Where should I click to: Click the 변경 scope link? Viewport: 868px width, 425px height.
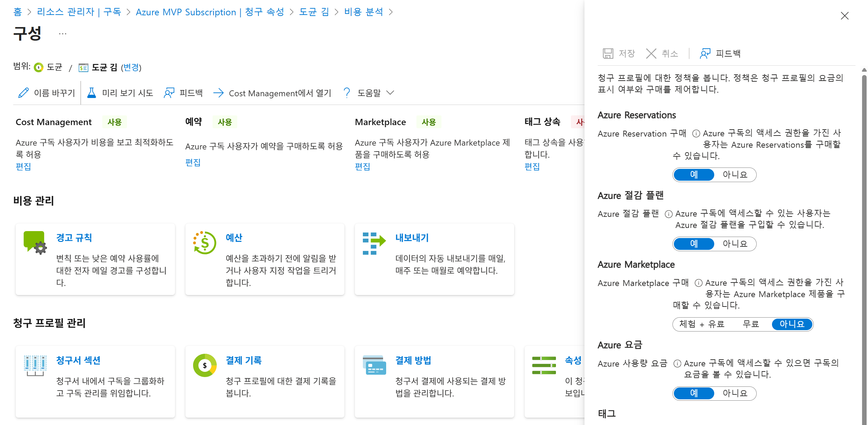[131, 67]
